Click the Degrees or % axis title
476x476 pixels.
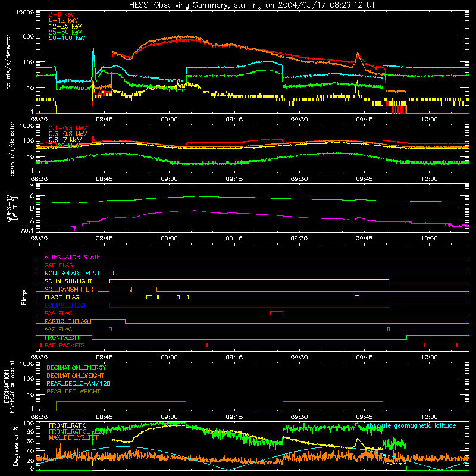pyautogui.click(x=15, y=446)
